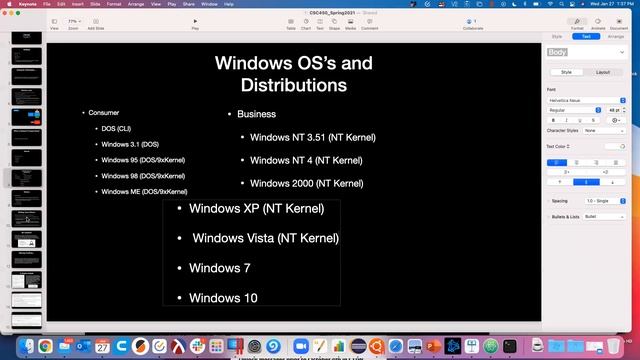640x360 pixels.
Task: Open the Text Color wheel picker
Action: pos(622,146)
